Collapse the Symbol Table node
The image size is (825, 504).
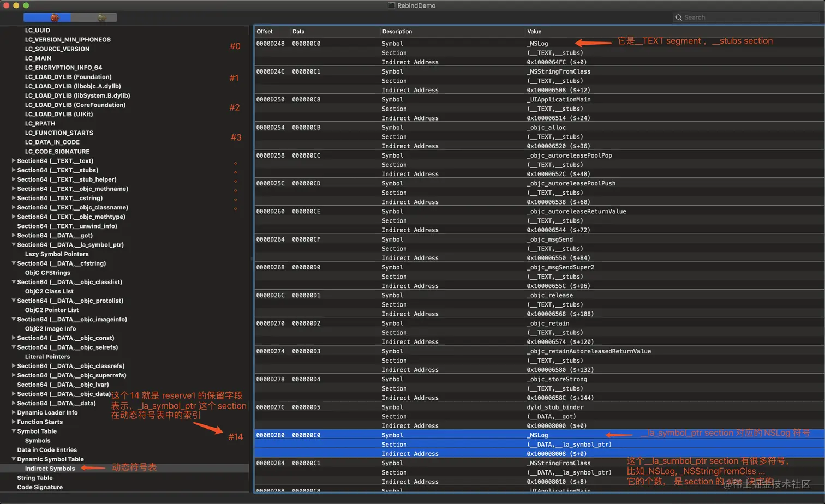[x=14, y=431]
